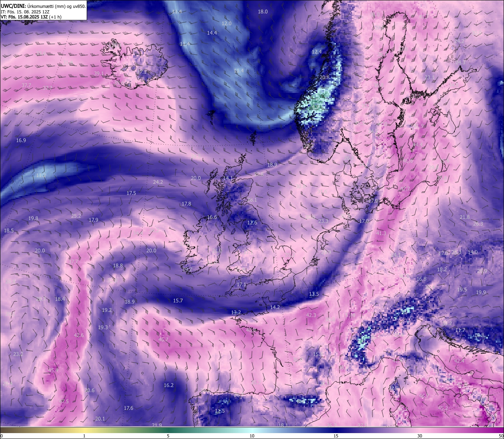
Task: Click the map value '23.3'
Action: pos(323,221)
